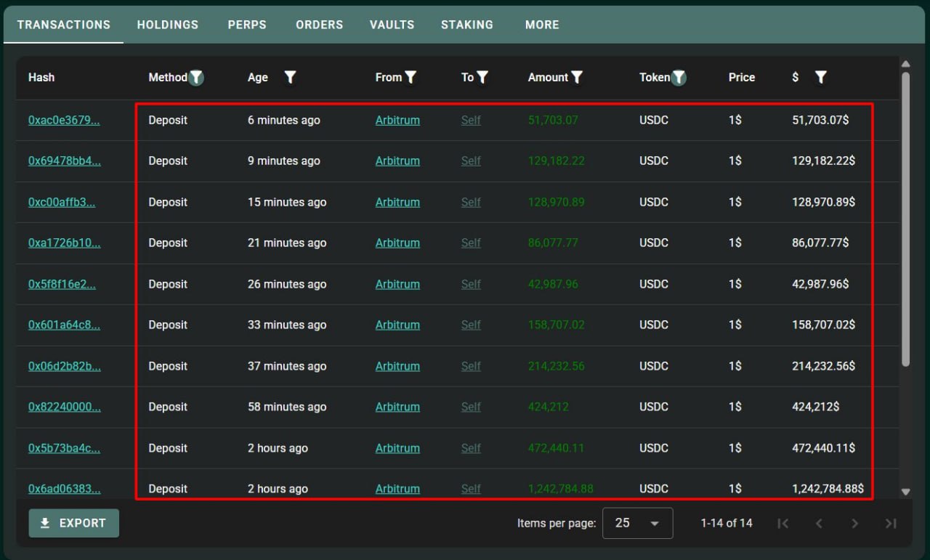Image resolution: width=930 pixels, height=560 pixels.
Task: Click Arbitrum link in 1,242,784.88 row
Action: 397,490
